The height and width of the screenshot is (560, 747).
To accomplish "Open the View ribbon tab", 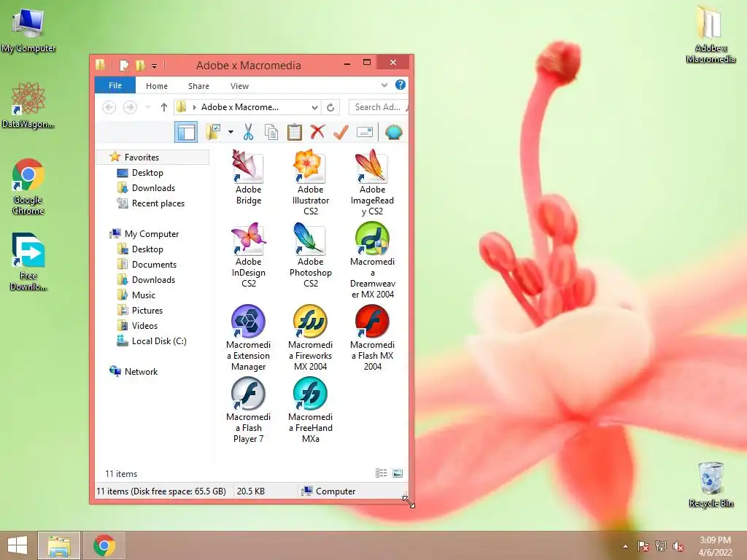I will 239,86.
